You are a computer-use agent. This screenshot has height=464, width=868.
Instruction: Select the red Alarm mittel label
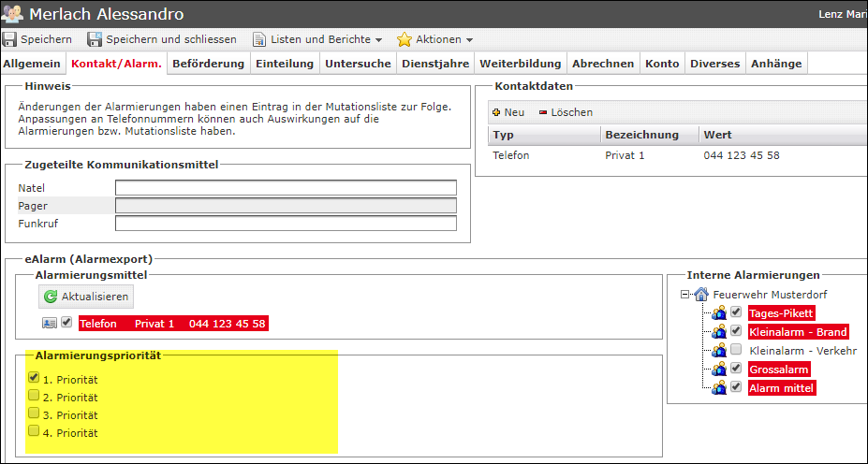pyautogui.click(x=781, y=388)
